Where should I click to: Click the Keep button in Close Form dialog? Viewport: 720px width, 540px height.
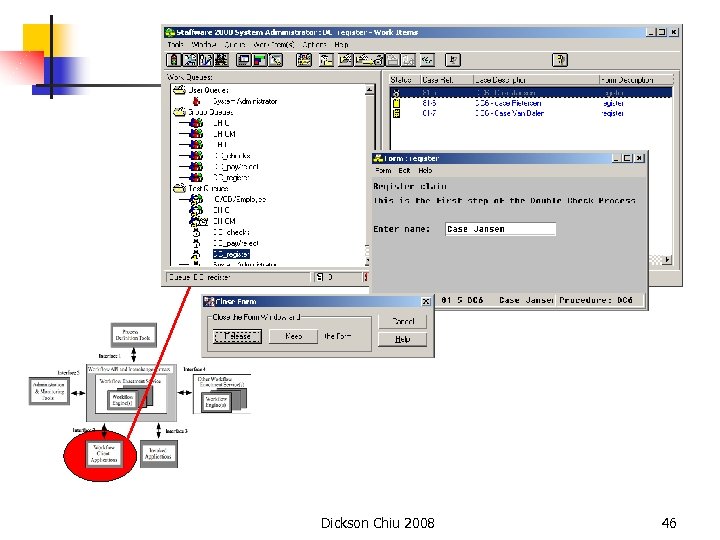293,336
